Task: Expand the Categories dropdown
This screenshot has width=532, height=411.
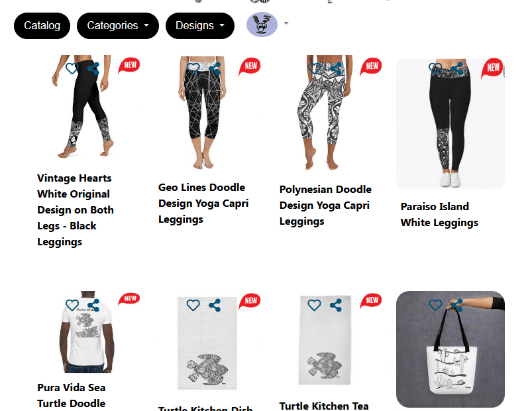Action: click(x=118, y=26)
